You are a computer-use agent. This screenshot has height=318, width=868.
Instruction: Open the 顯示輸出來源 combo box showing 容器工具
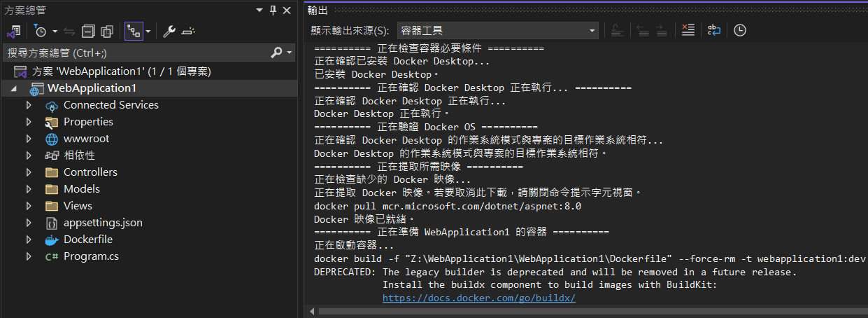tap(497, 30)
